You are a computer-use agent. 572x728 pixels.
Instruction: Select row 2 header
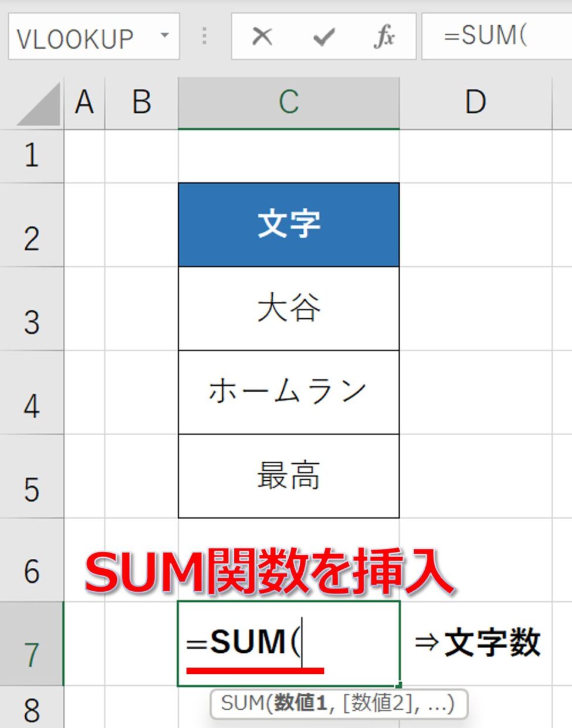coord(32,225)
